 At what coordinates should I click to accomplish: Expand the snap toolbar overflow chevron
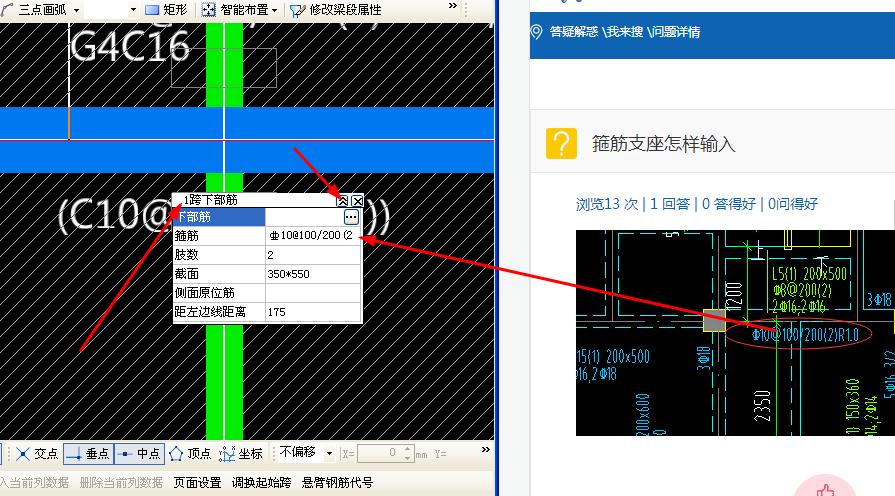coord(485,450)
